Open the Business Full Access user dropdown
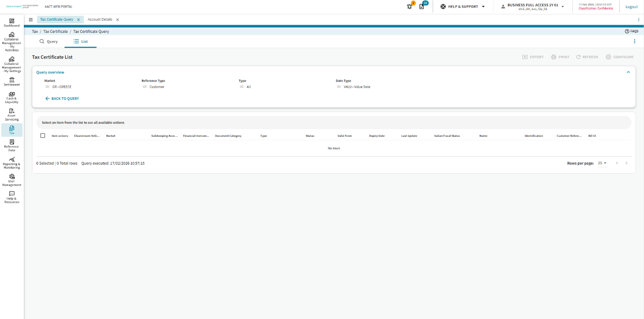 click(x=533, y=7)
